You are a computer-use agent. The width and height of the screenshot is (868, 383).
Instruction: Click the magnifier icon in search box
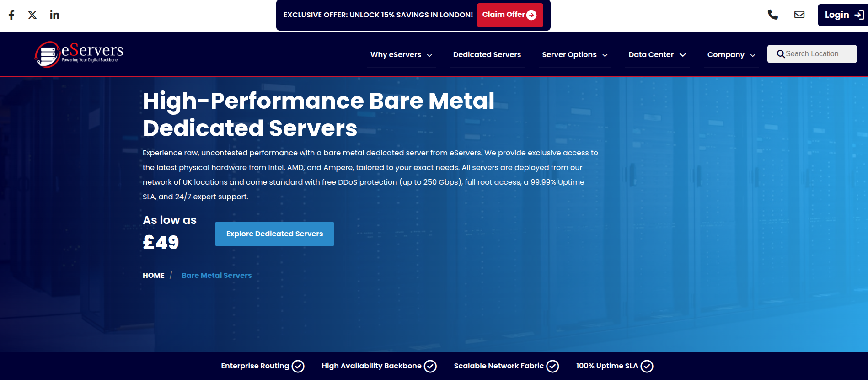(781, 54)
